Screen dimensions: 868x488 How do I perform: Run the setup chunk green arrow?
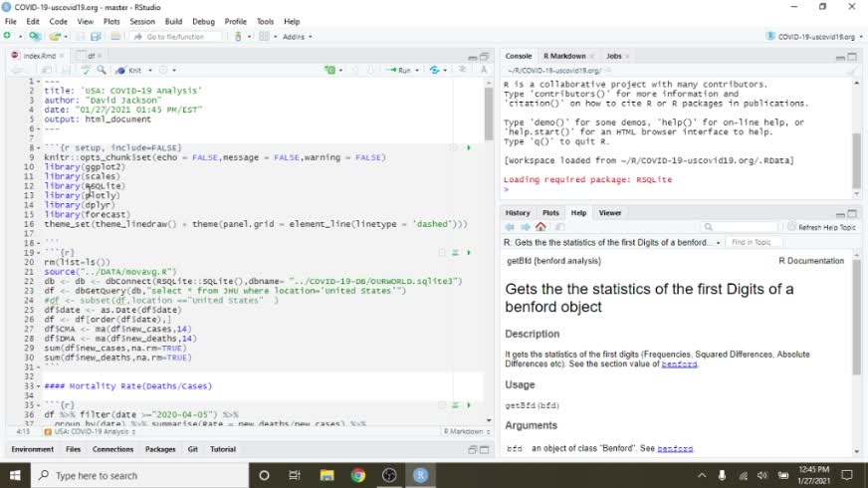pyautogui.click(x=468, y=148)
